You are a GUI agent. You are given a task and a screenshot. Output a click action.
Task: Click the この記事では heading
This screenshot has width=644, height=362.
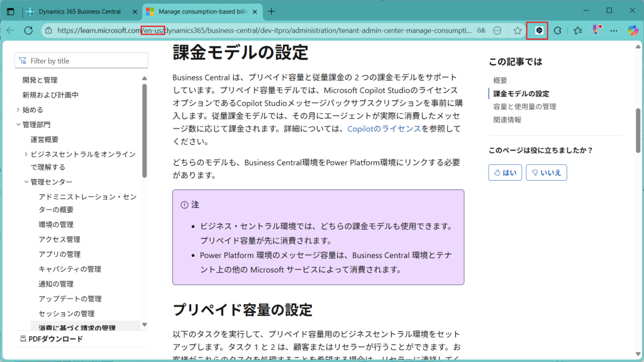516,62
